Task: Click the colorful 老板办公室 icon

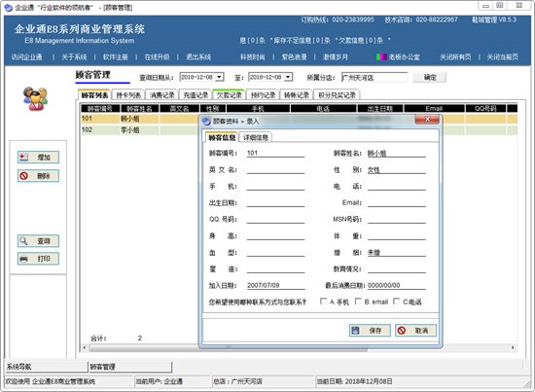Action: pos(381,57)
